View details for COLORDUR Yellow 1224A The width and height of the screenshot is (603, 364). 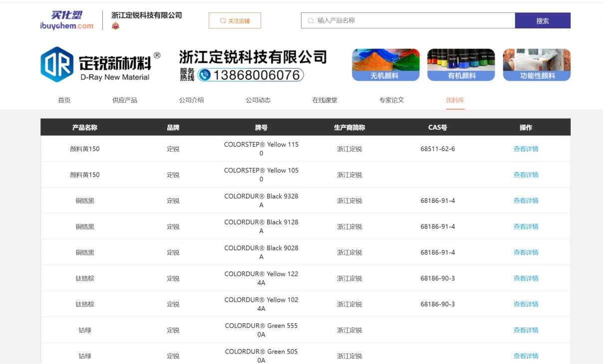526,278
